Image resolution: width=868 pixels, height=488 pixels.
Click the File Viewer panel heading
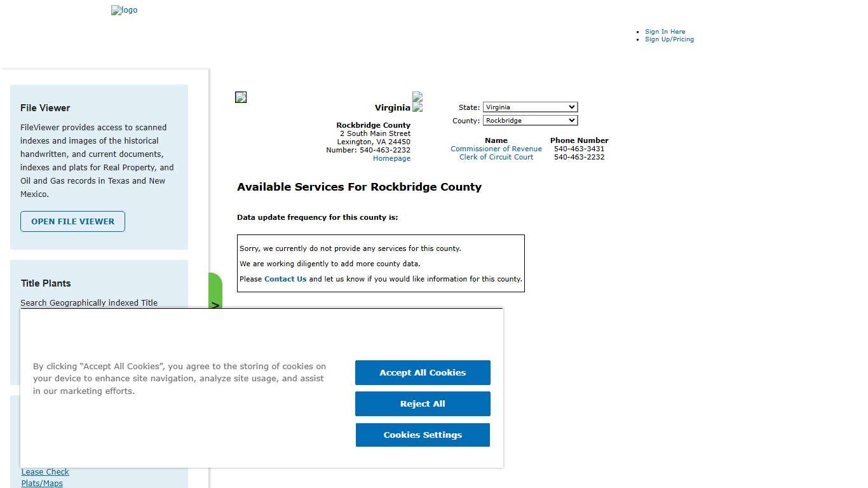[x=45, y=108]
